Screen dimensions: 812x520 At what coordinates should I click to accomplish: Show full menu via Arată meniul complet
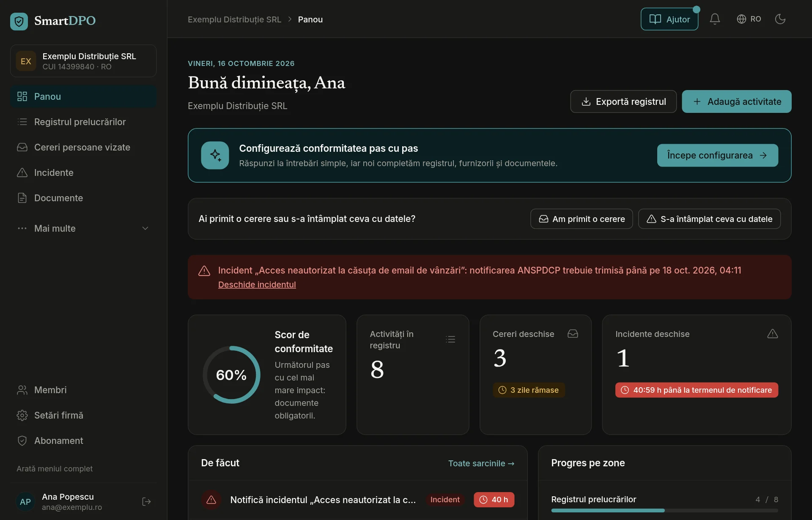tap(55, 468)
